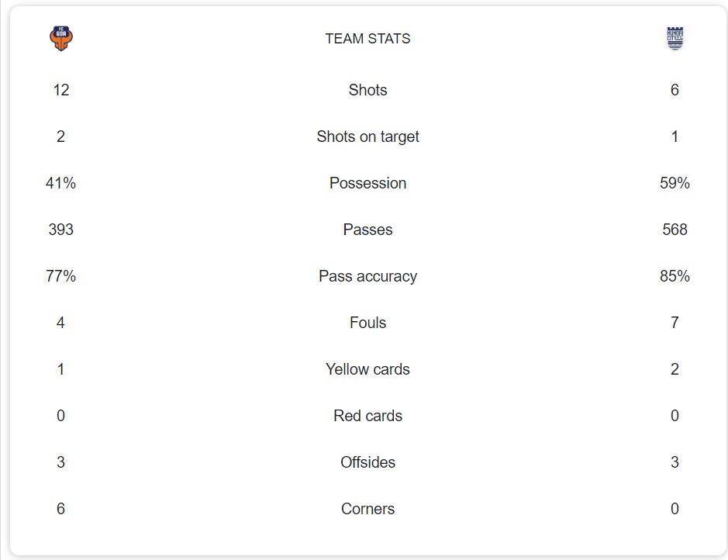Select the Yellow cards label
The image size is (728, 560).
367,369
